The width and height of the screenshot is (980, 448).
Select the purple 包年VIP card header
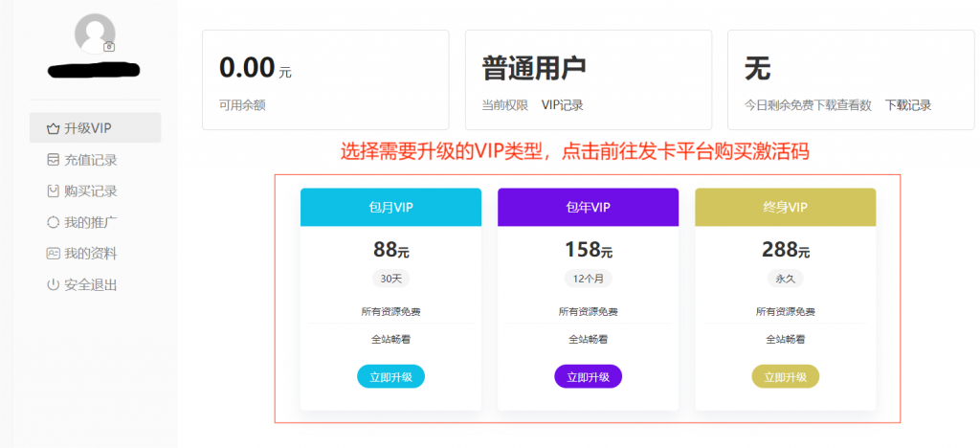[589, 207]
